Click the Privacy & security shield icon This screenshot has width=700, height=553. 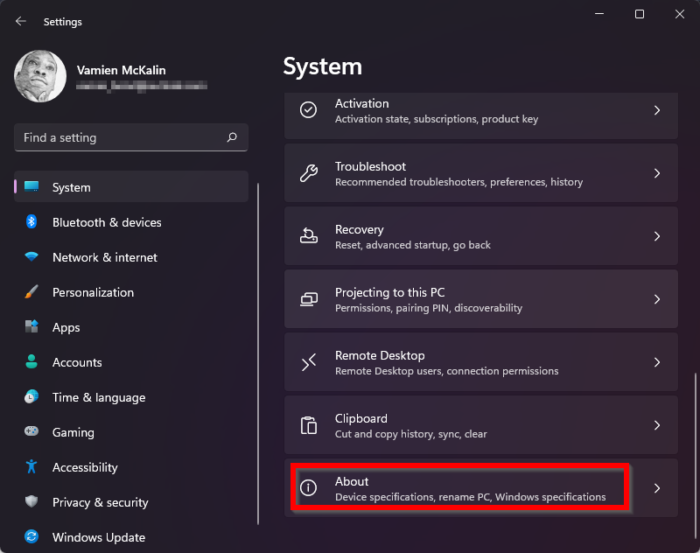click(x=32, y=502)
